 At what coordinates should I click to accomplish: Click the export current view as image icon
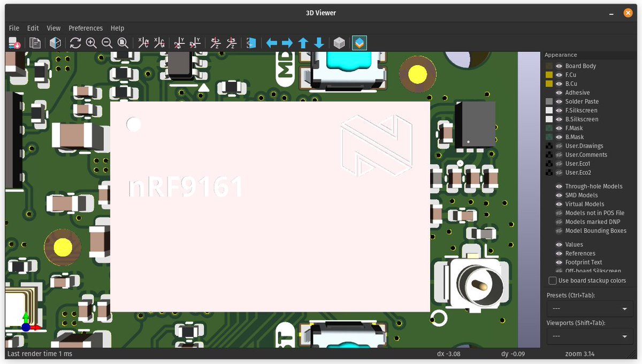(x=14, y=43)
